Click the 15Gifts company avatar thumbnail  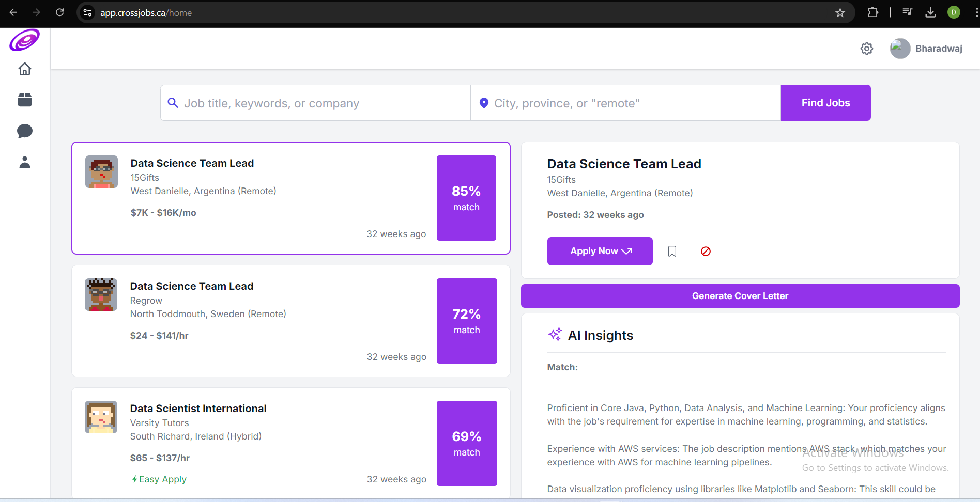101,172
